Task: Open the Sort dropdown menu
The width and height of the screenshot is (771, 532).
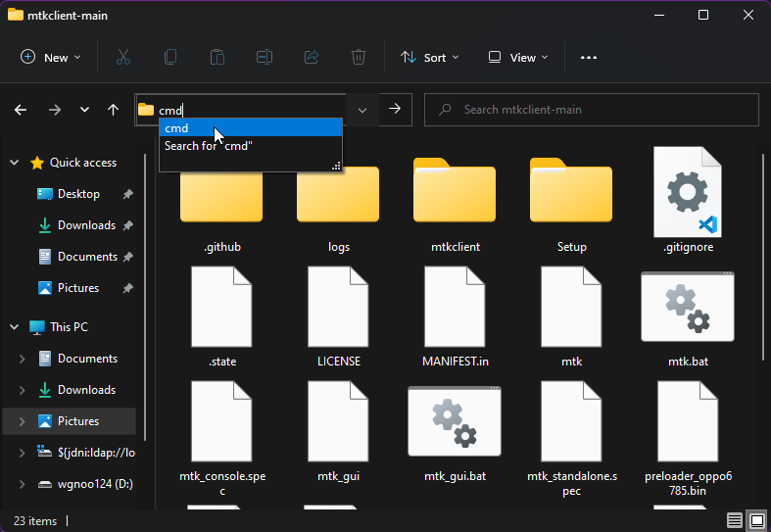Action: (x=430, y=58)
